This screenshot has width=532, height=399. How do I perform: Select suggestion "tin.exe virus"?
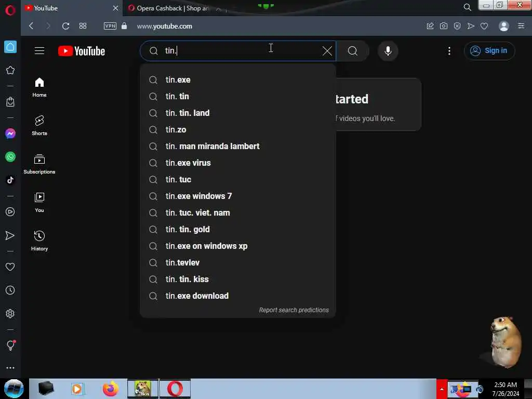click(x=238, y=163)
